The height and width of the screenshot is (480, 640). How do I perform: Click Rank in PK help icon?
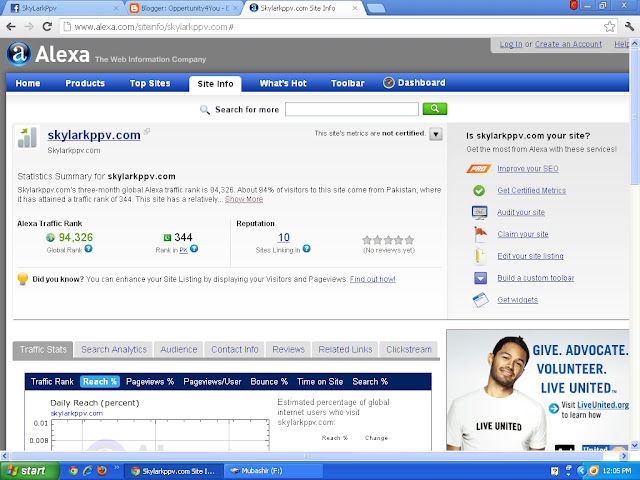(194, 249)
